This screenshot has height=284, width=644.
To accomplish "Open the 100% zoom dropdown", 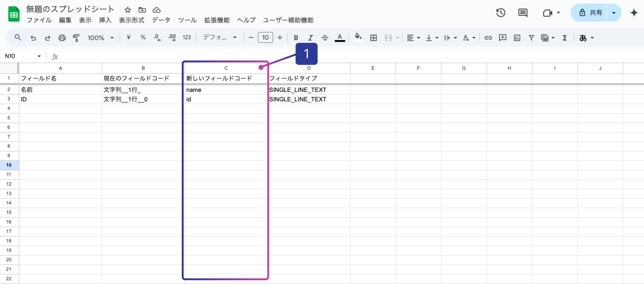I will pyautogui.click(x=100, y=38).
